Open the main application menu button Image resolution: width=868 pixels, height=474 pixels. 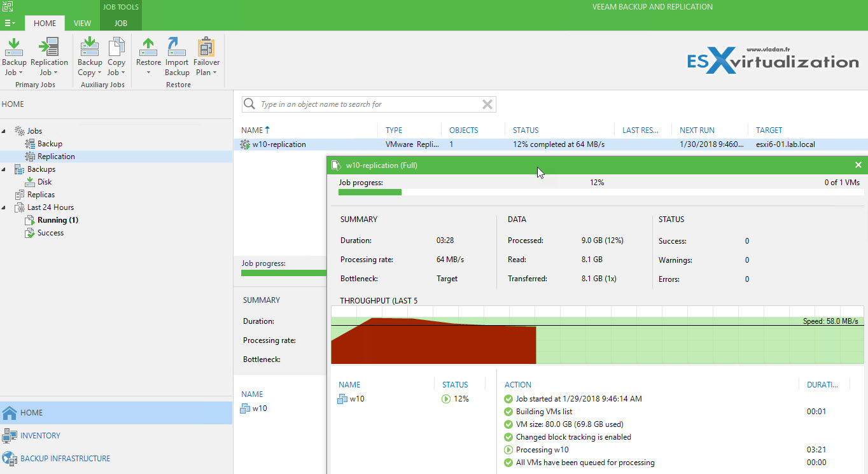[x=10, y=23]
